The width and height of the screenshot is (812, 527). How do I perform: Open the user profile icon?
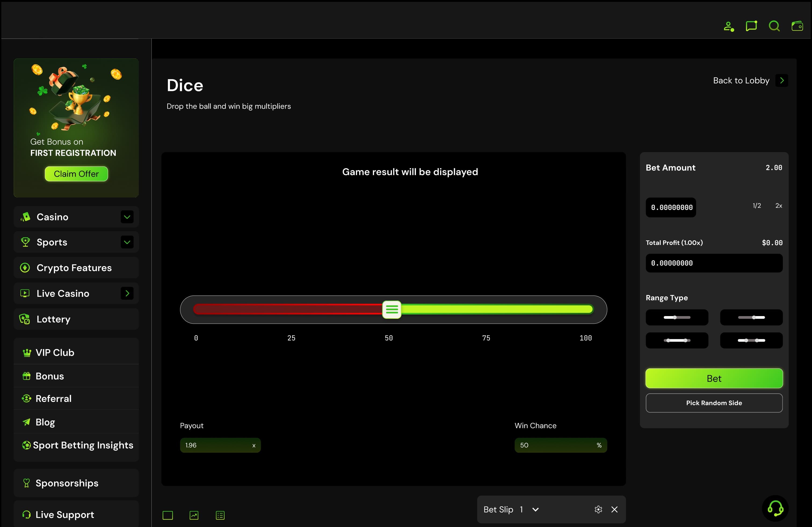point(729,26)
